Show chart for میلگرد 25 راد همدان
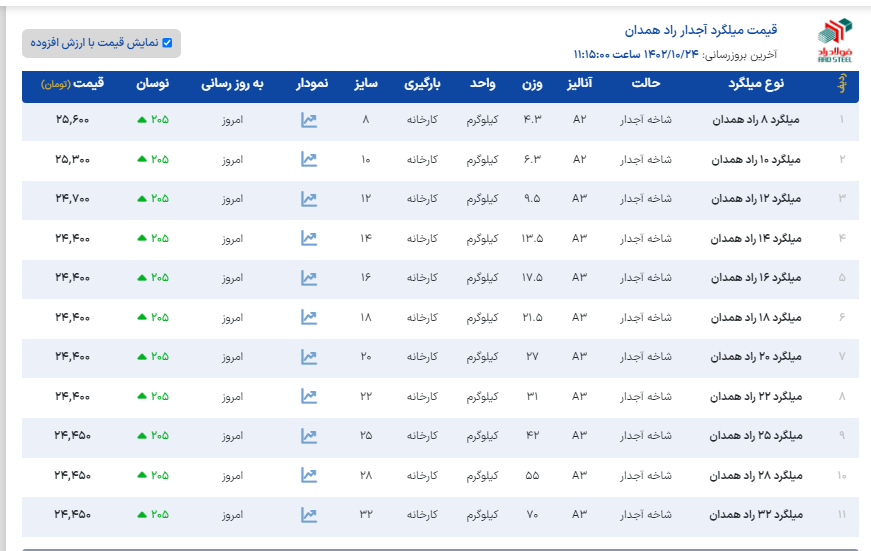This screenshot has height=551, width=871. coord(309,435)
